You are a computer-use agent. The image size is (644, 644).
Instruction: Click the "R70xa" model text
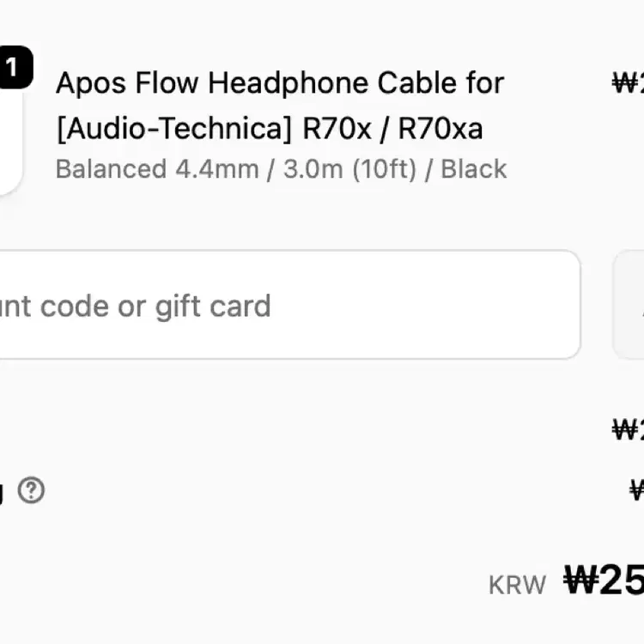(x=440, y=129)
